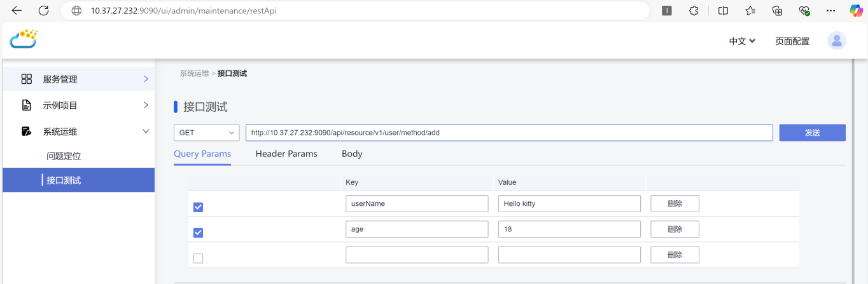This screenshot has height=284, width=868.
Task: Open the favorites star list icon
Action: (x=750, y=11)
